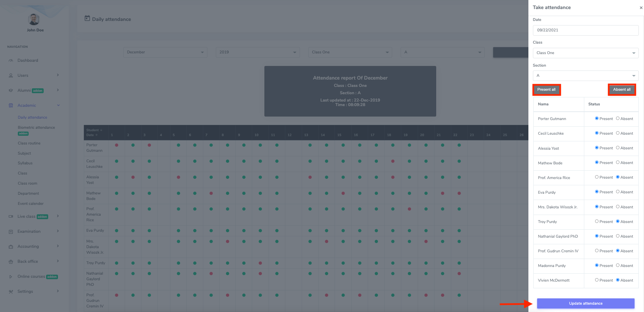Click the Live class camera icon
The height and width of the screenshot is (312, 644).
[11, 216]
